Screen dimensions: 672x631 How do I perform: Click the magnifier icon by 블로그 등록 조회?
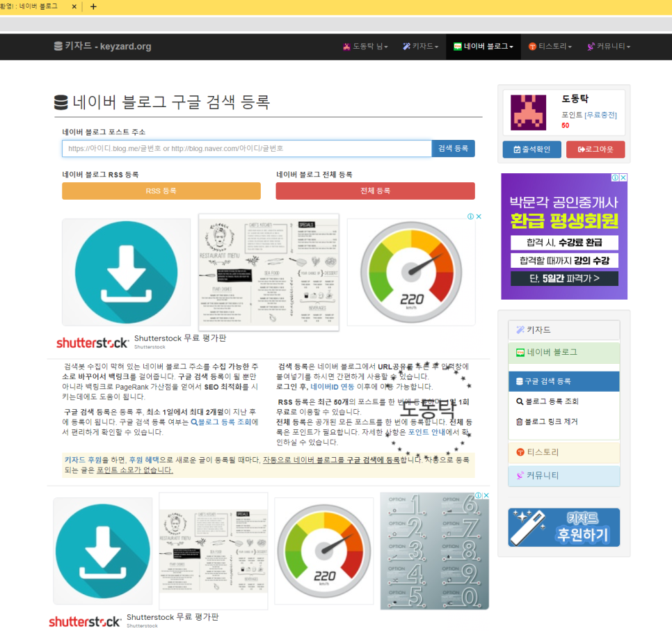click(520, 401)
